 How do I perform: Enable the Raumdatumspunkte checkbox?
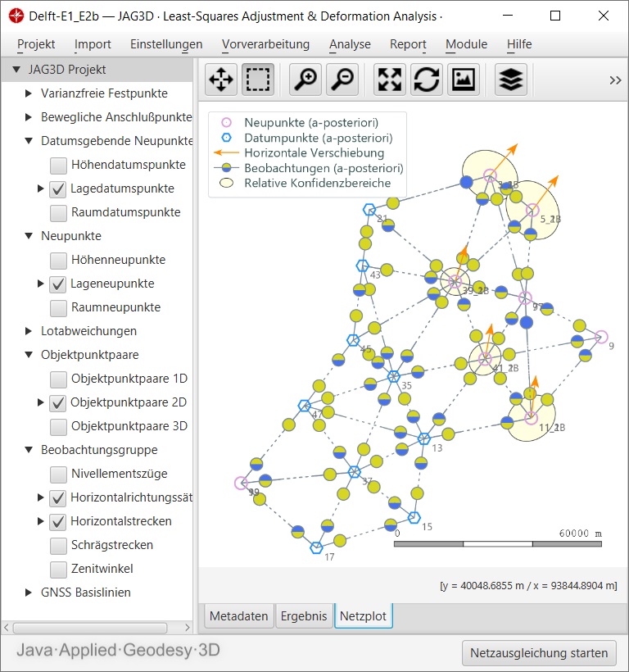coord(58,213)
